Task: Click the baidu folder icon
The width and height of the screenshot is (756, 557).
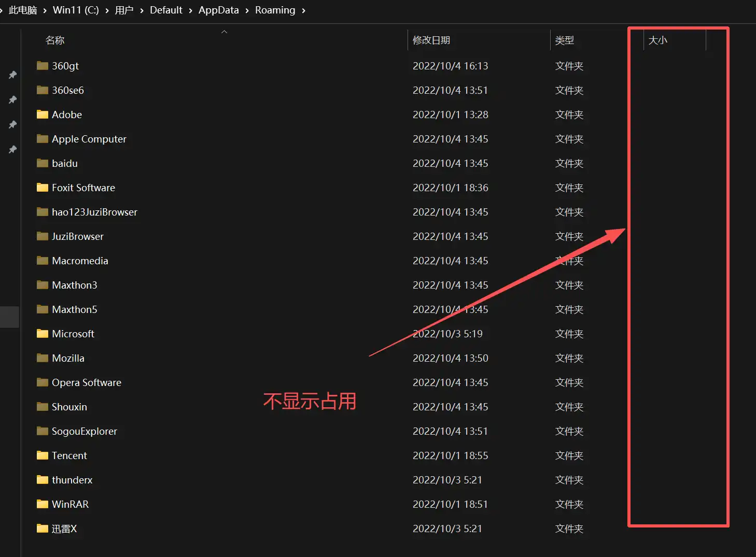Action: (43, 163)
